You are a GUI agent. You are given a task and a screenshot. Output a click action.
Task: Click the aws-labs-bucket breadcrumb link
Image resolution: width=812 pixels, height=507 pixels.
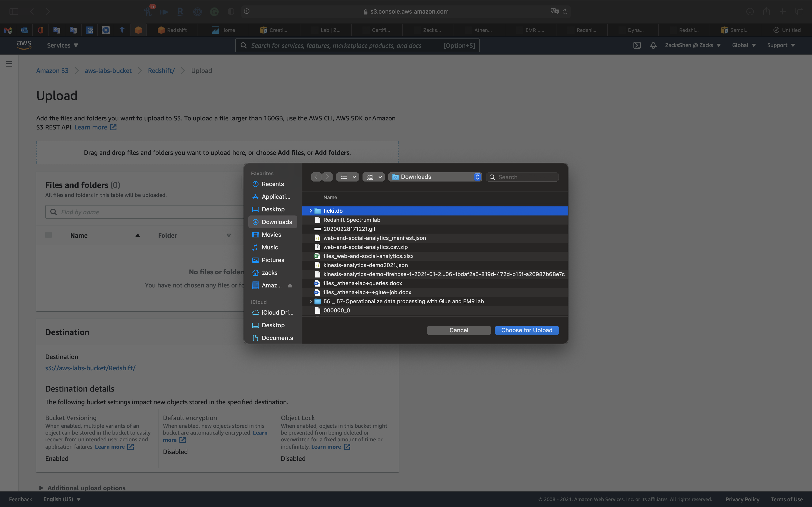(x=108, y=71)
